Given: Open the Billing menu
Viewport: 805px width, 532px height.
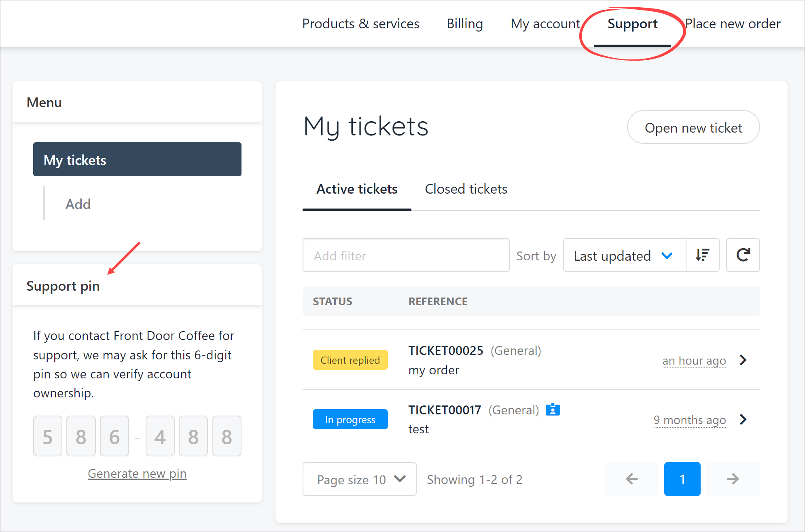Looking at the screenshot, I should (x=464, y=24).
